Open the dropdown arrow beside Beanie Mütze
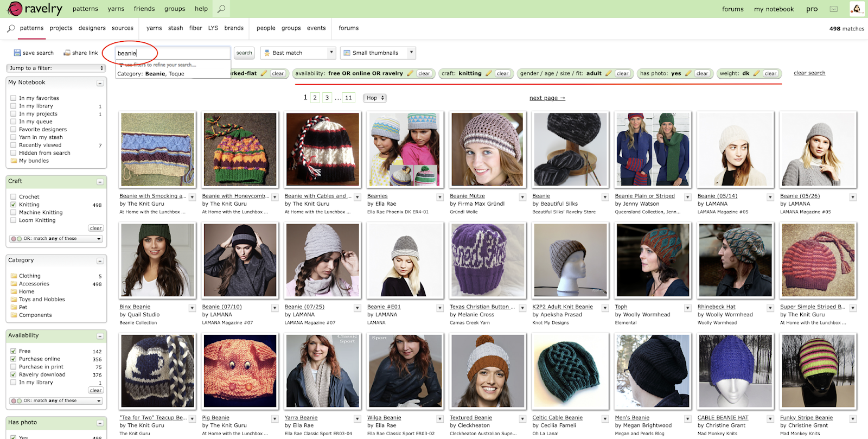This screenshot has height=439, width=868. coord(522,197)
